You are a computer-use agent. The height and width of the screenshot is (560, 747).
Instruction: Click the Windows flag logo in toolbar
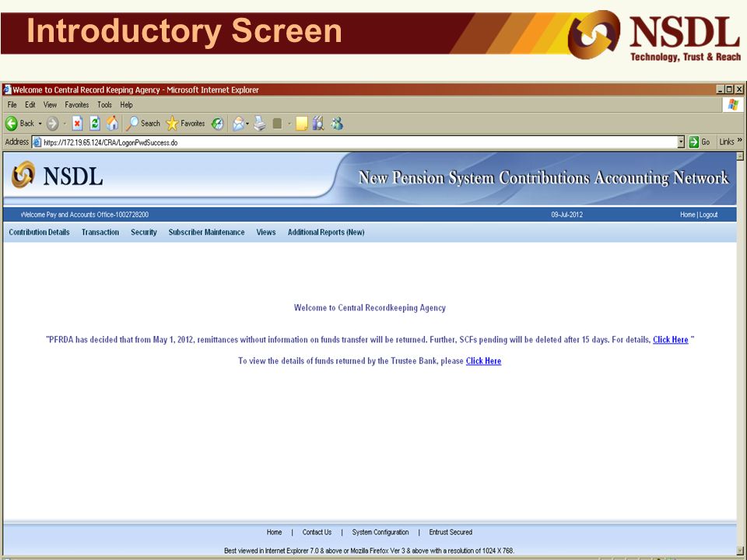click(x=733, y=105)
